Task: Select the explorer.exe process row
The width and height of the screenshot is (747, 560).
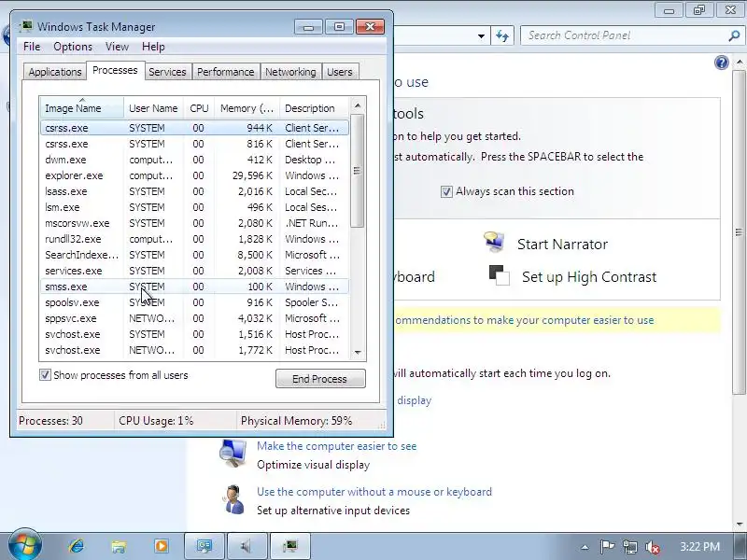Action: [194, 175]
